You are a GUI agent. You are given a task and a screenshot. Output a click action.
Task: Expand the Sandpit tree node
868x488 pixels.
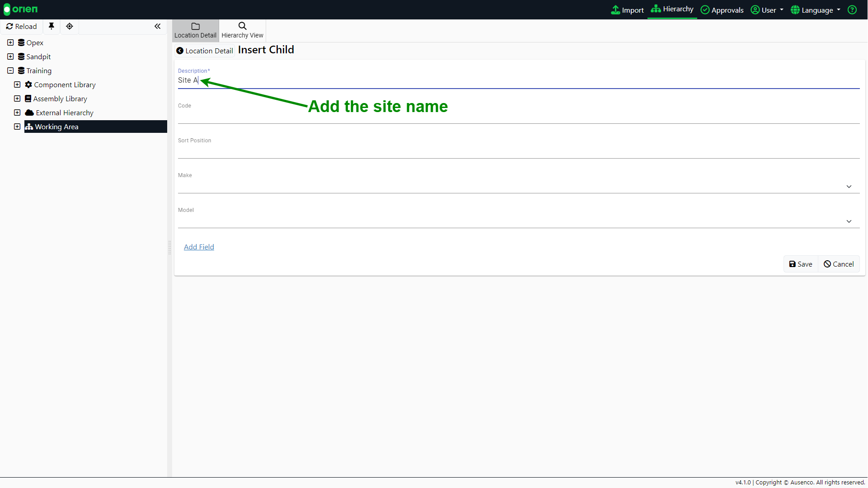[10, 56]
